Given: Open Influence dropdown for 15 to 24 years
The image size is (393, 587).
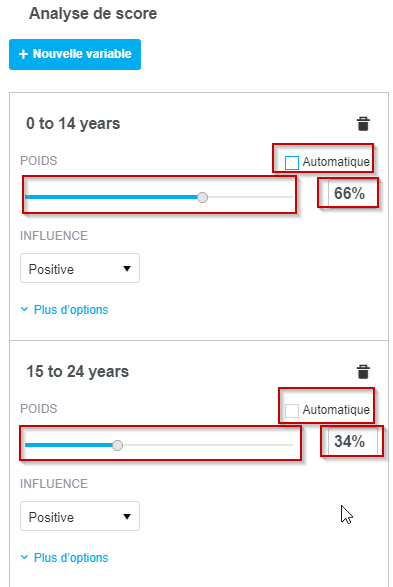Looking at the screenshot, I should (x=80, y=516).
